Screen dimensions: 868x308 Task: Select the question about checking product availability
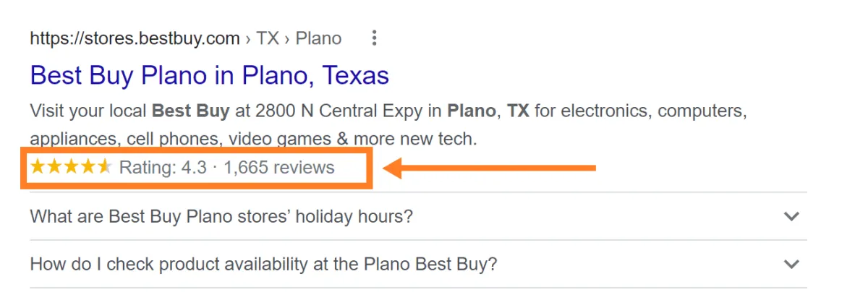(263, 264)
